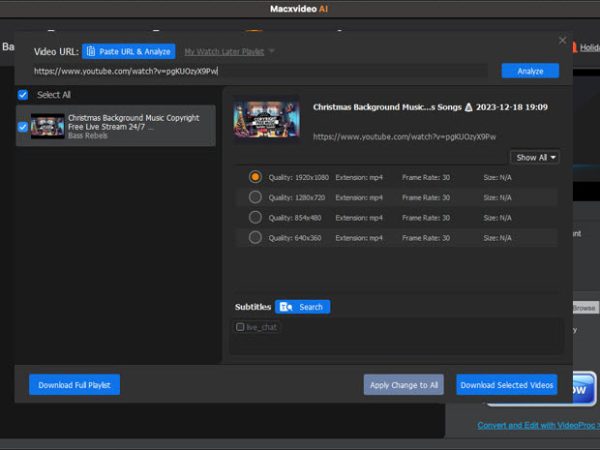
Task: Select the Christmas Background Music list thumbnail
Action: tap(47, 126)
